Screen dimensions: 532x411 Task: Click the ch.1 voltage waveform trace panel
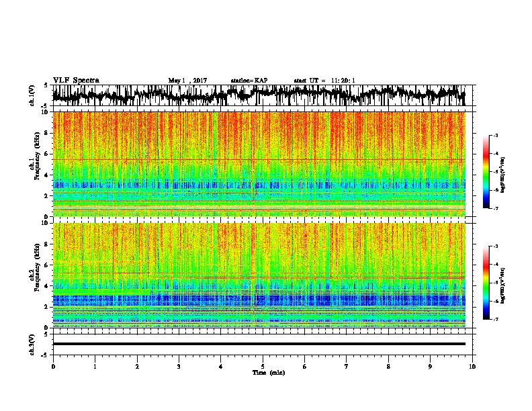click(264, 95)
